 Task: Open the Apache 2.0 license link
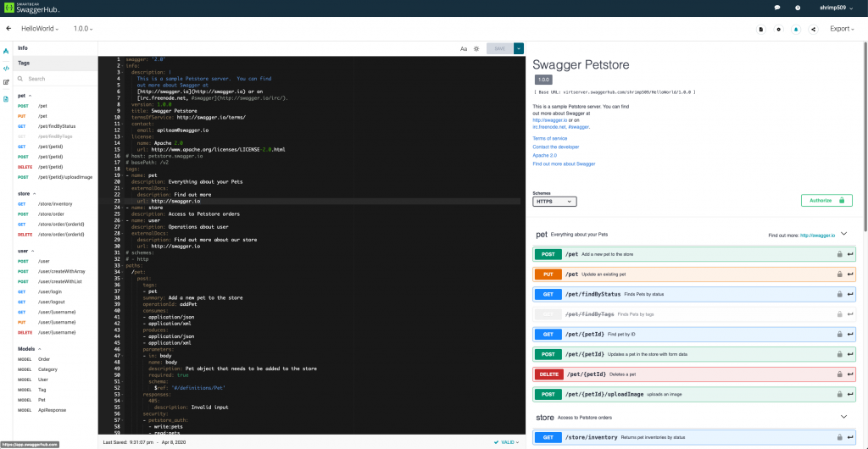coord(545,155)
